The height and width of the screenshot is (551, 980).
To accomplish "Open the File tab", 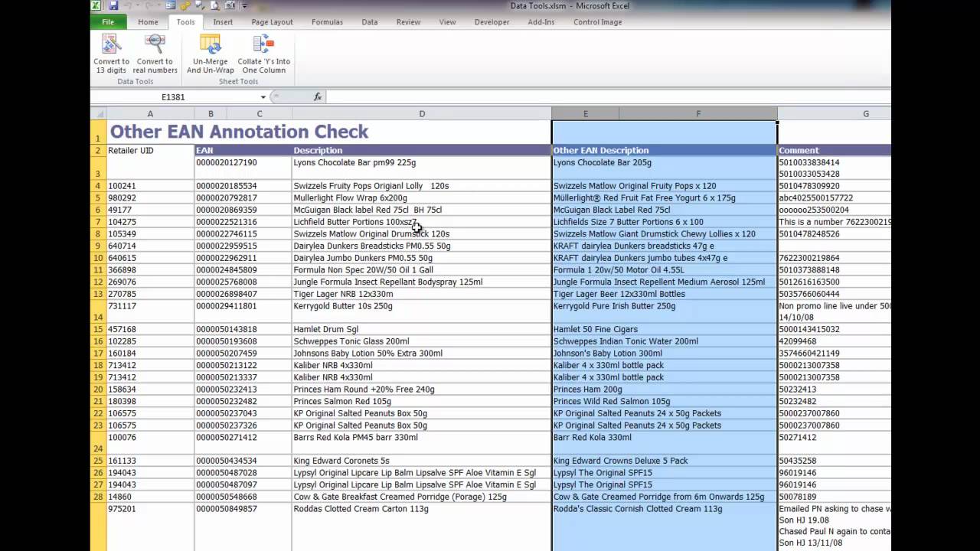I will coord(108,22).
